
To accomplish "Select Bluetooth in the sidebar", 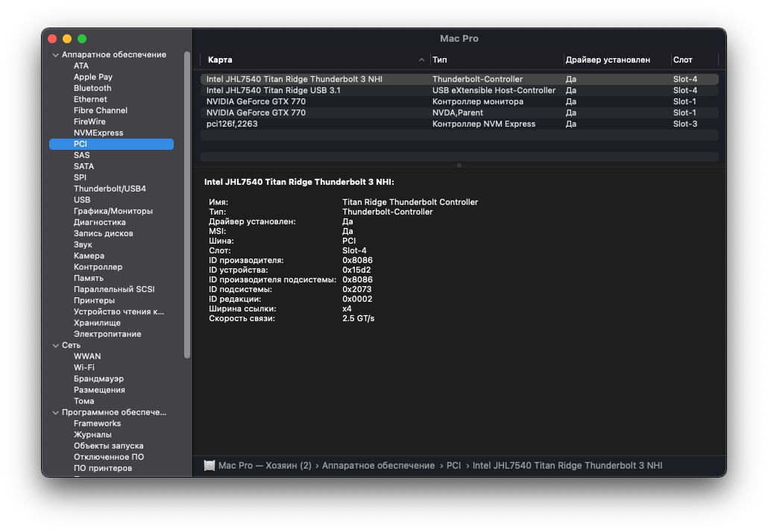I will pos(92,88).
